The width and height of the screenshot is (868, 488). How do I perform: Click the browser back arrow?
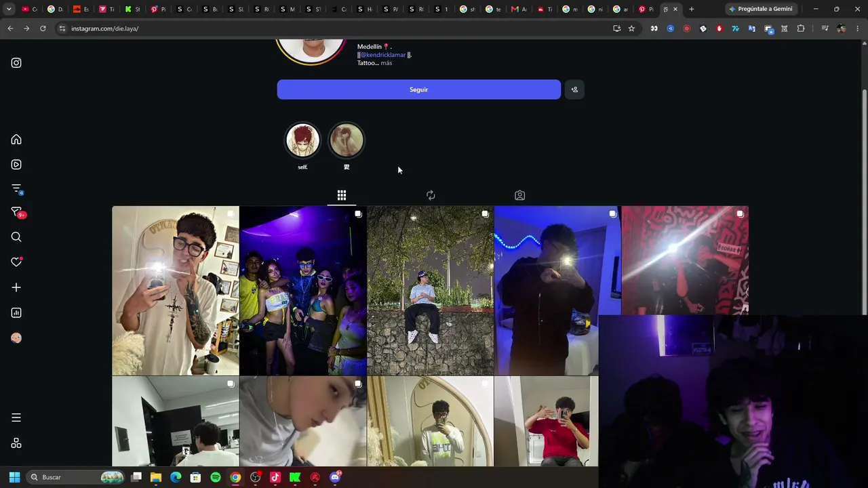point(10,28)
